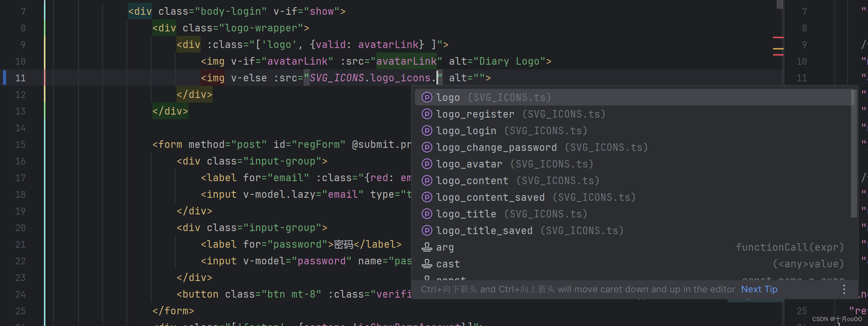This screenshot has width=868, height=326.
Task: Click the yellow warning stripe marker
Action: pyautogui.click(x=778, y=49)
